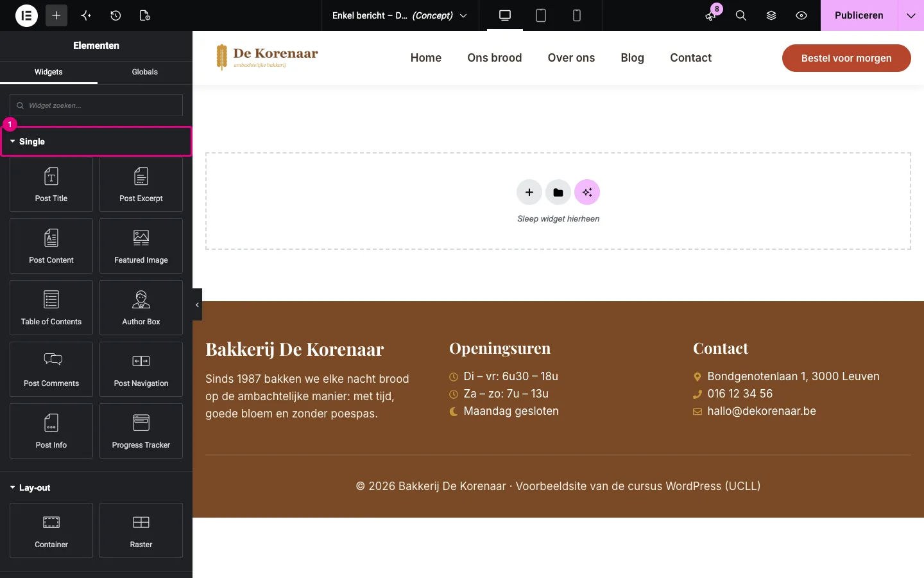Screen dimensions: 924x578
Task: Pick the Post Navigation widget
Action: click(x=141, y=369)
